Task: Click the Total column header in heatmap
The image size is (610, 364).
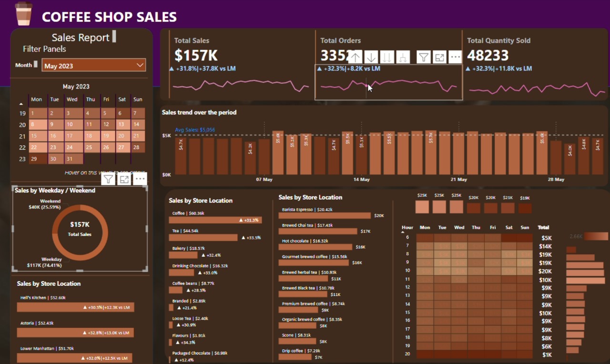Action: point(543,227)
